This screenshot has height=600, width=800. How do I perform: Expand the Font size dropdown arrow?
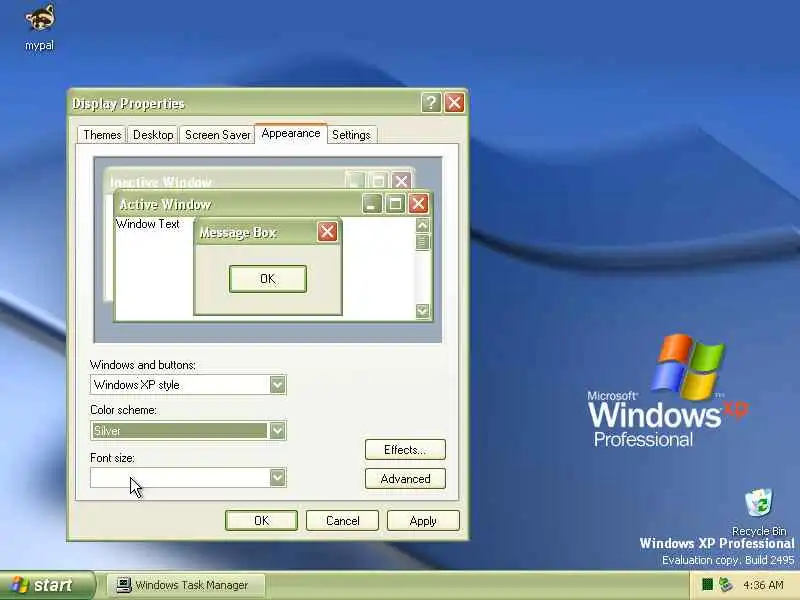[278, 478]
